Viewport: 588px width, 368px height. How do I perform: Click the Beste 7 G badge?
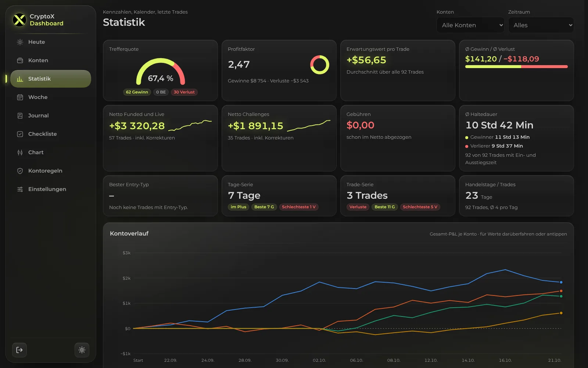264,207
